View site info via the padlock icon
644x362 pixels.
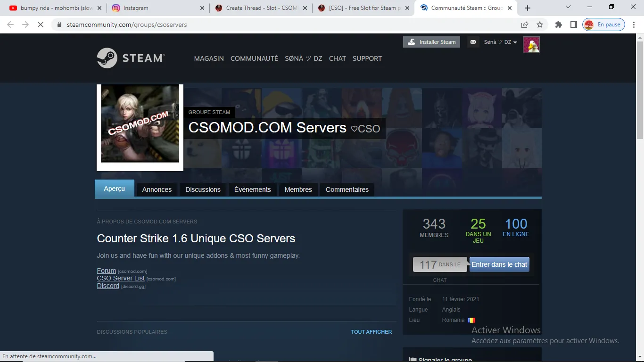(59, 25)
